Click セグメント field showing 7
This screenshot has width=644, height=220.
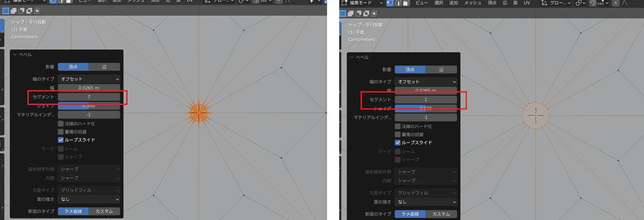(89, 97)
